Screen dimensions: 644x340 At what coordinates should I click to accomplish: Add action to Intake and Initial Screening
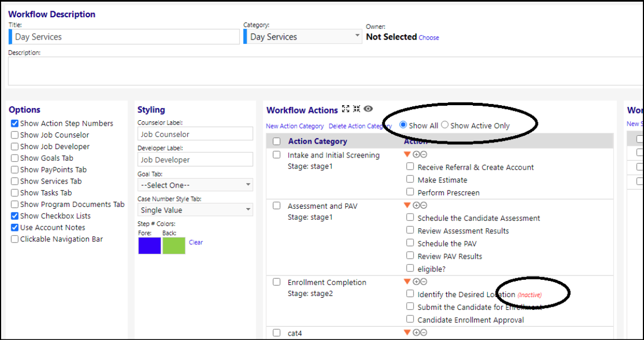[416, 155]
